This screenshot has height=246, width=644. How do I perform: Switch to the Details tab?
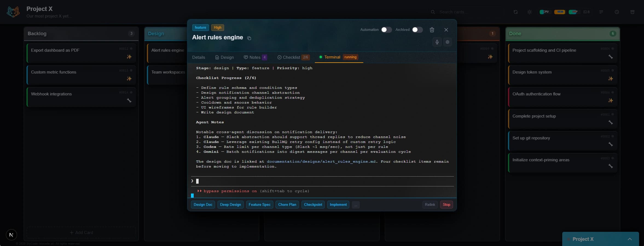pyautogui.click(x=199, y=57)
